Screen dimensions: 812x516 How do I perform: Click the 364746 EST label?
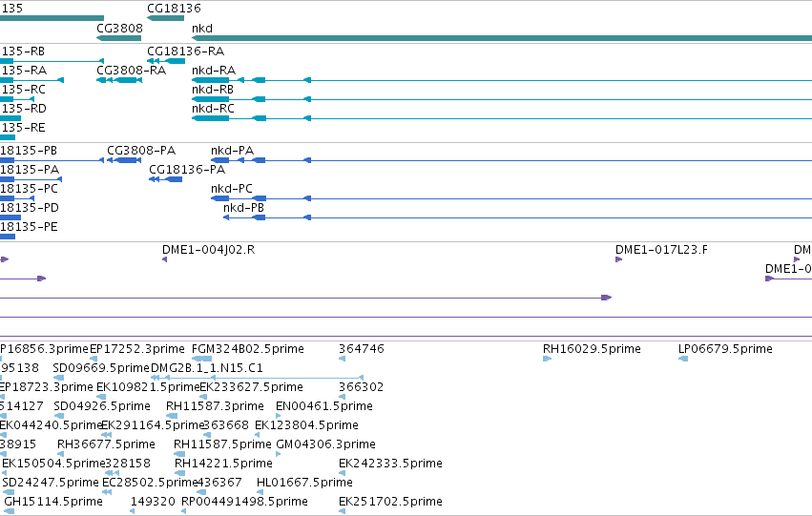(362, 349)
